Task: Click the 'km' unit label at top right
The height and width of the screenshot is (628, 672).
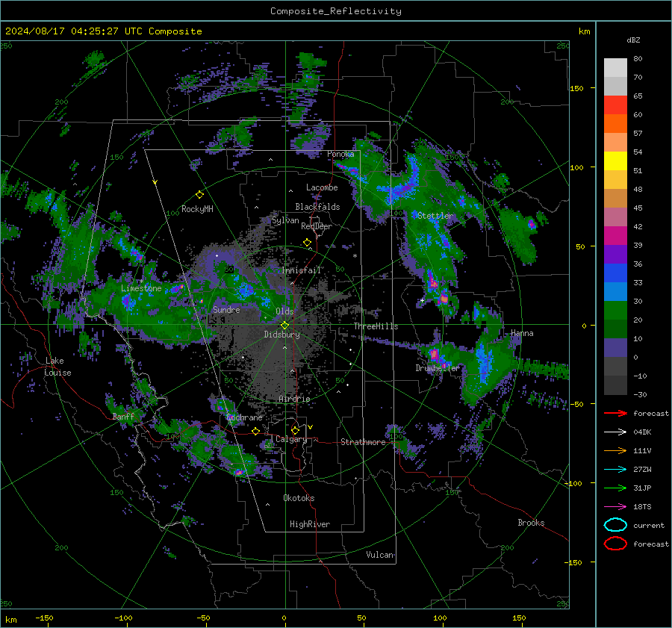Action: 584,31
